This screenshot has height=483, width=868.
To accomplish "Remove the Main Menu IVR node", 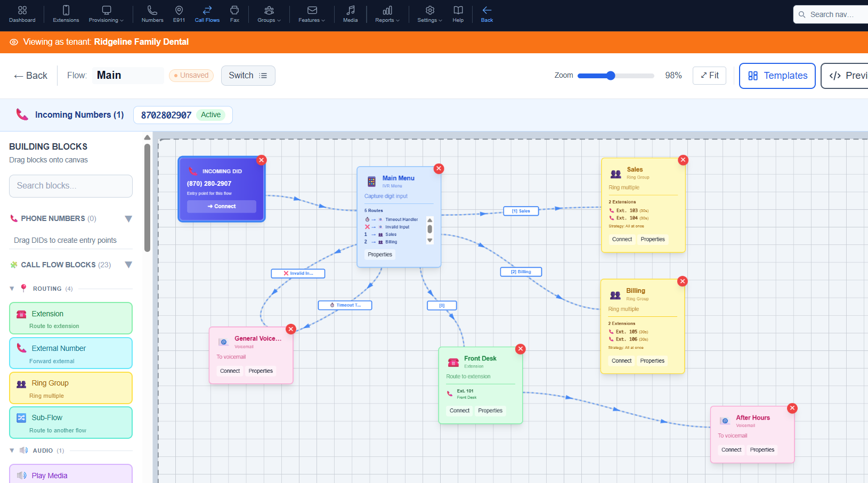I will click(x=439, y=169).
